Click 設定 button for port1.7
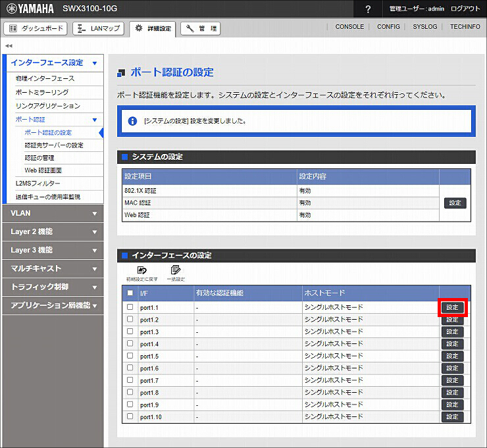Viewport: 487px width, 448px height. click(x=453, y=381)
